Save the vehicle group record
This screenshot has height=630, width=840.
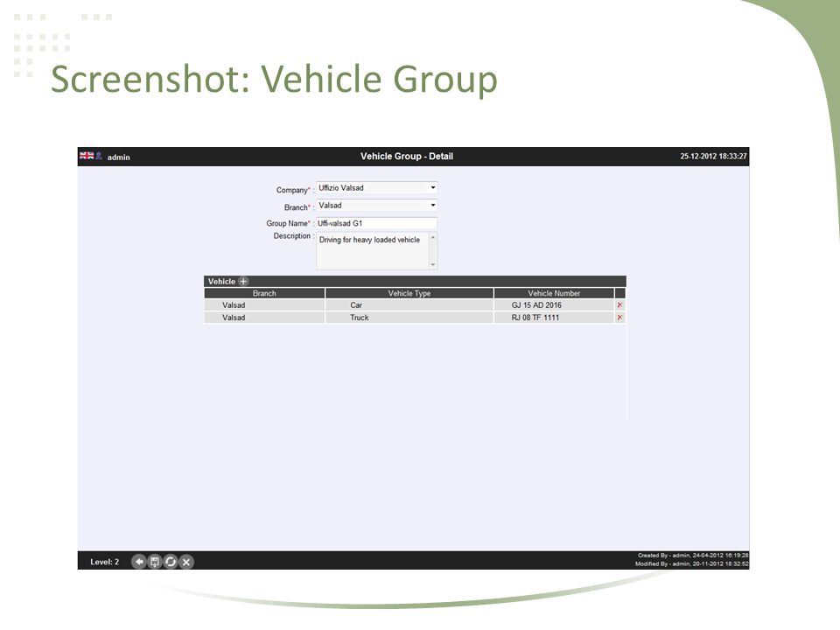click(x=154, y=562)
